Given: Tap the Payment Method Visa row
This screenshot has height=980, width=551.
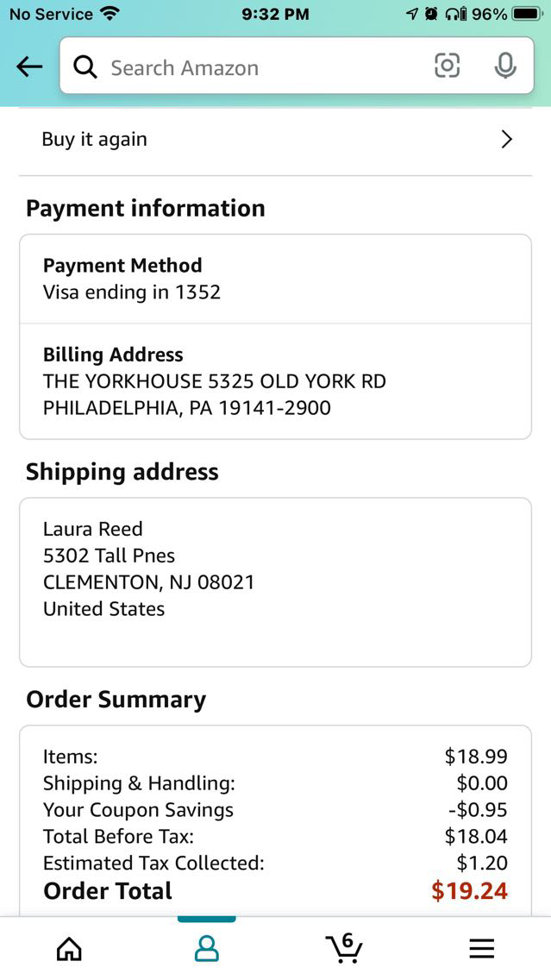Looking at the screenshot, I should (275, 279).
